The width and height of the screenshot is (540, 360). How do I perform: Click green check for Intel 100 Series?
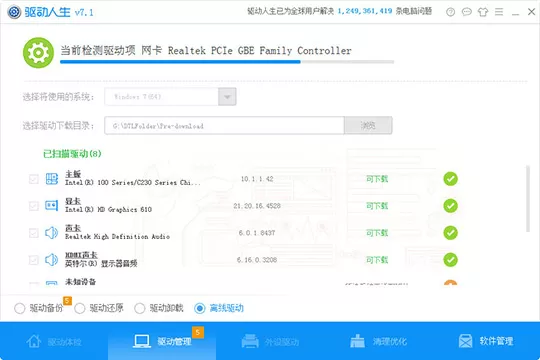(450, 179)
